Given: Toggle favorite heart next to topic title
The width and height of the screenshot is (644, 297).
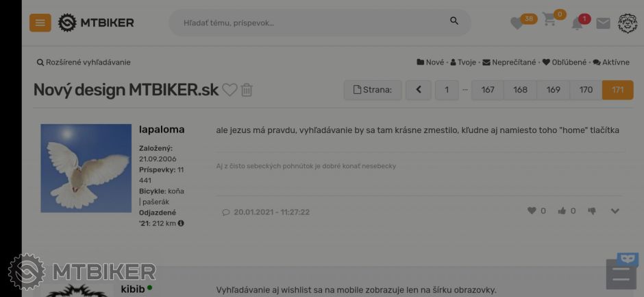Looking at the screenshot, I should pyautogui.click(x=230, y=90).
